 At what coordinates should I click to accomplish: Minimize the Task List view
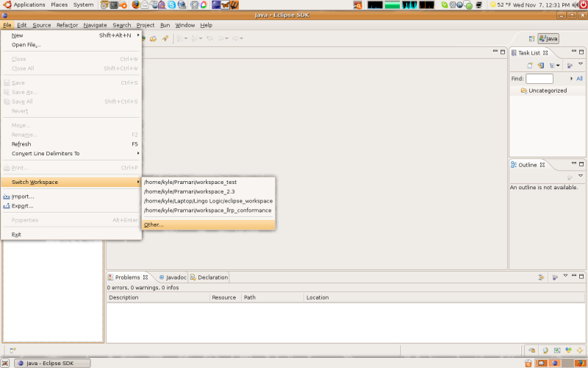coord(574,51)
